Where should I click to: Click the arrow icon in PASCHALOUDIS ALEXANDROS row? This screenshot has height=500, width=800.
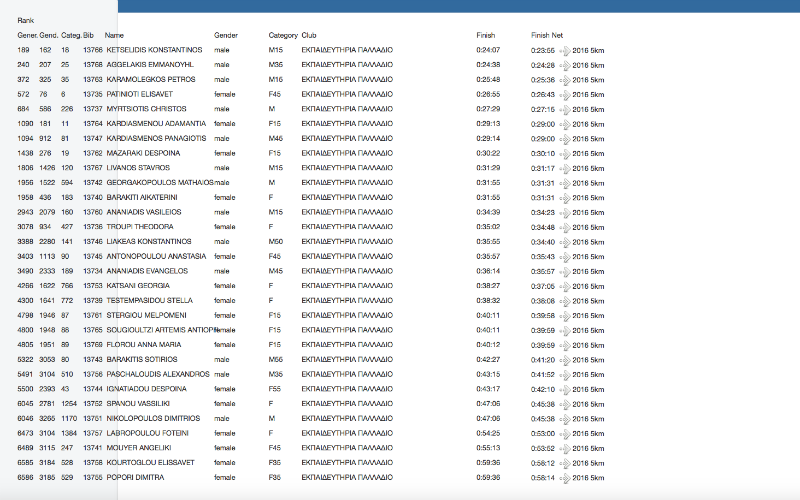coord(565,376)
